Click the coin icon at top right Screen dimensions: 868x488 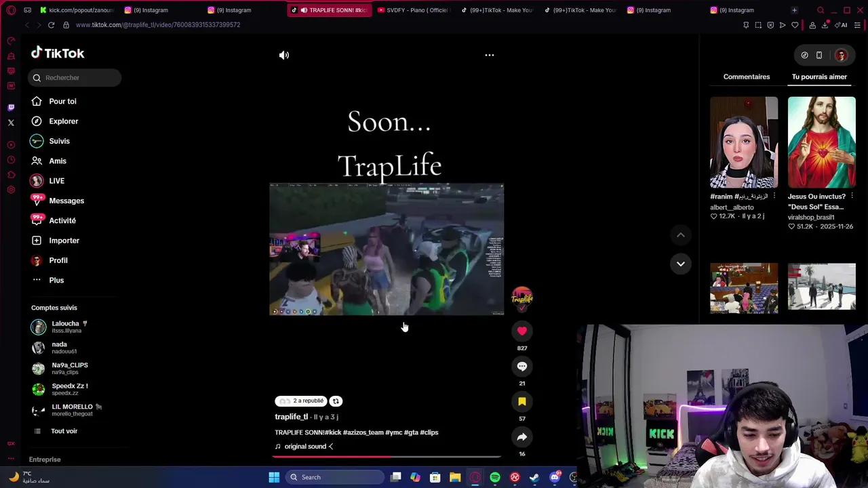[804, 56]
